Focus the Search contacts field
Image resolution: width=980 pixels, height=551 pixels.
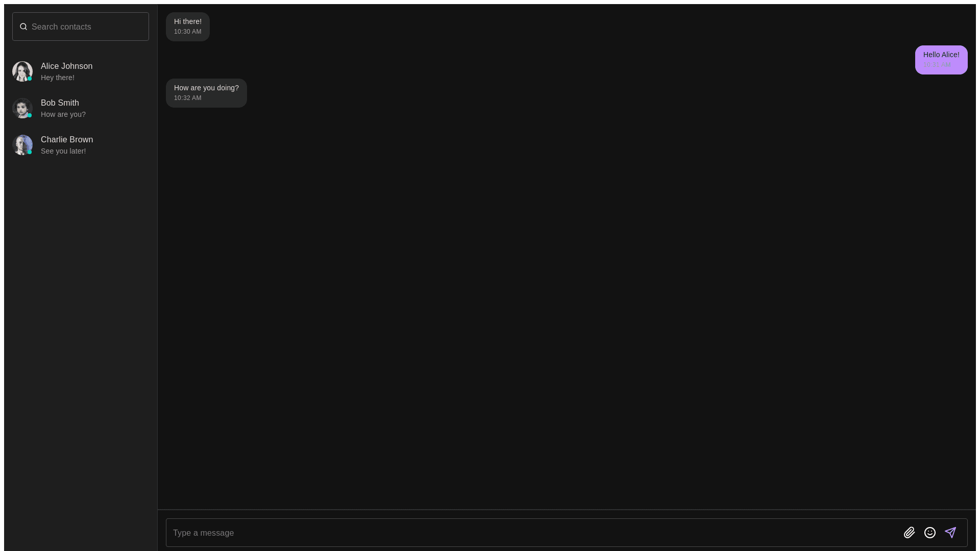click(x=81, y=27)
